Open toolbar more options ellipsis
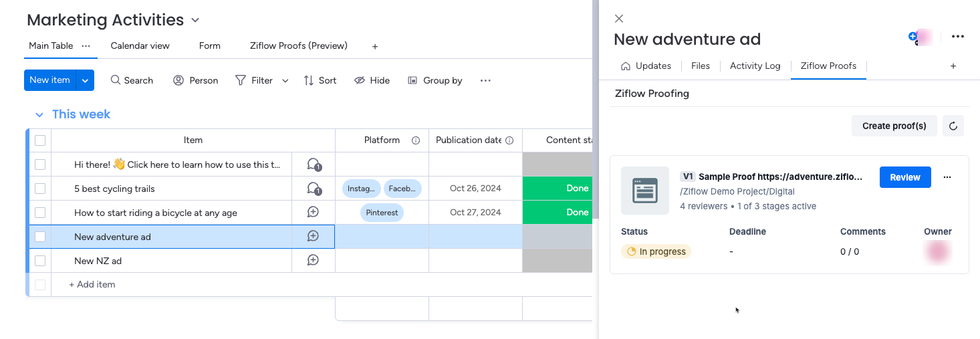This screenshot has height=339, width=980. [485, 80]
